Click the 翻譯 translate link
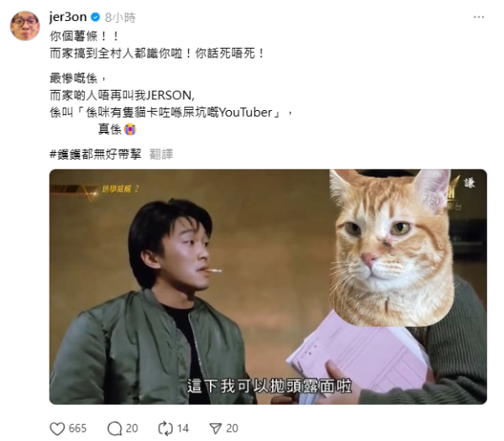The height and width of the screenshot is (441, 504). pos(161,155)
